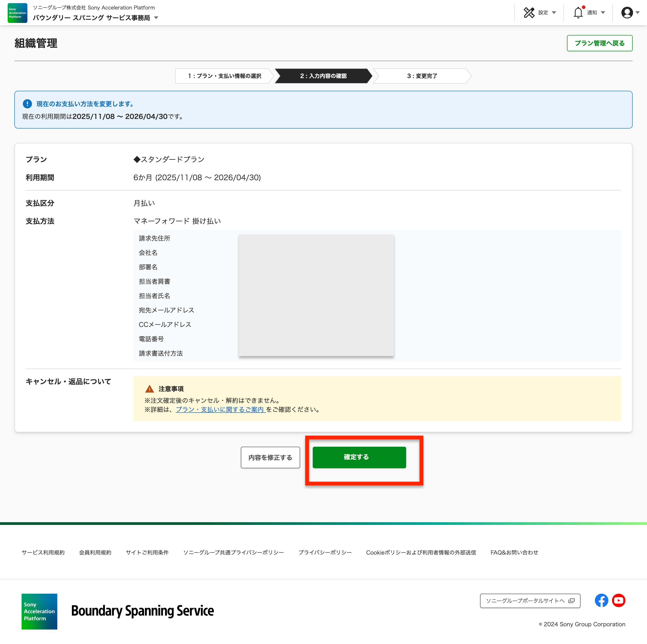Expand the 設定 dropdown arrow
Image resolution: width=647 pixels, height=644 pixels.
554,13
